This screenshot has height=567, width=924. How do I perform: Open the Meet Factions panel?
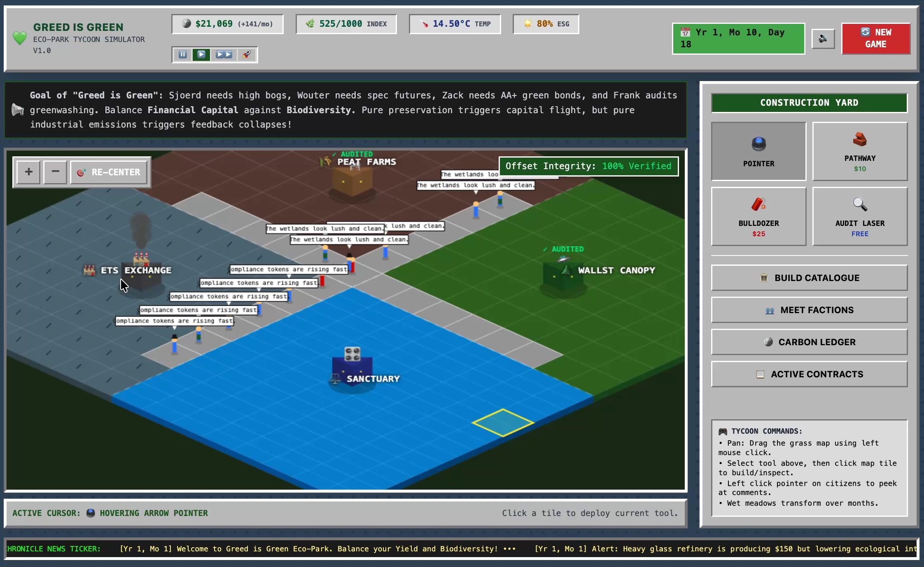coord(809,310)
